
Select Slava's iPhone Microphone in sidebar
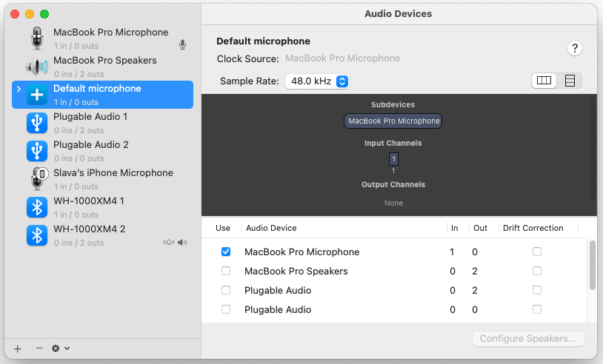click(102, 179)
